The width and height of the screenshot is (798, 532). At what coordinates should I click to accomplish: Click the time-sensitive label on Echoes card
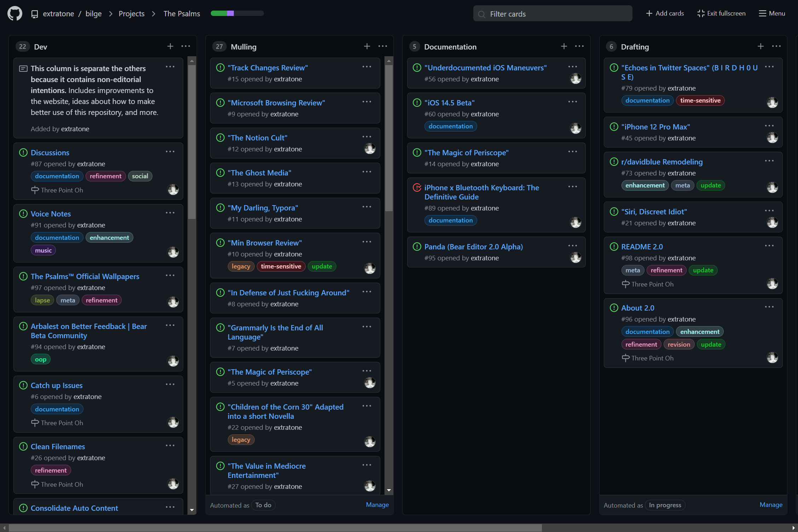(700, 100)
